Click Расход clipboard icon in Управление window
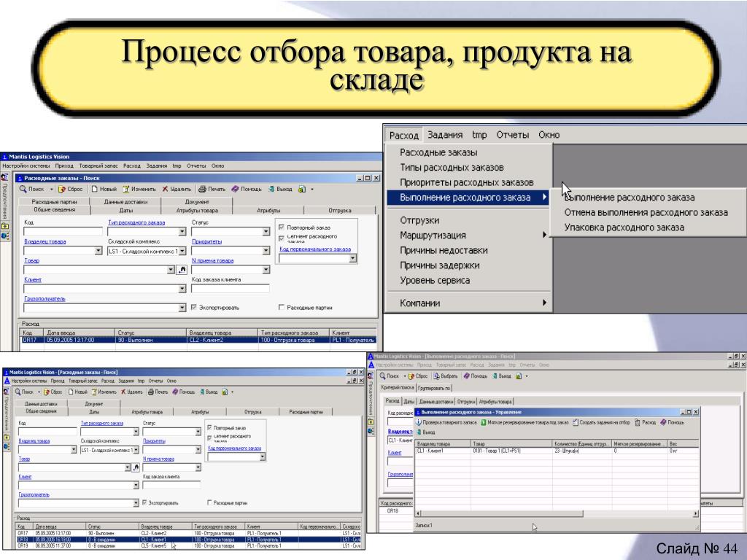 [x=638, y=422]
